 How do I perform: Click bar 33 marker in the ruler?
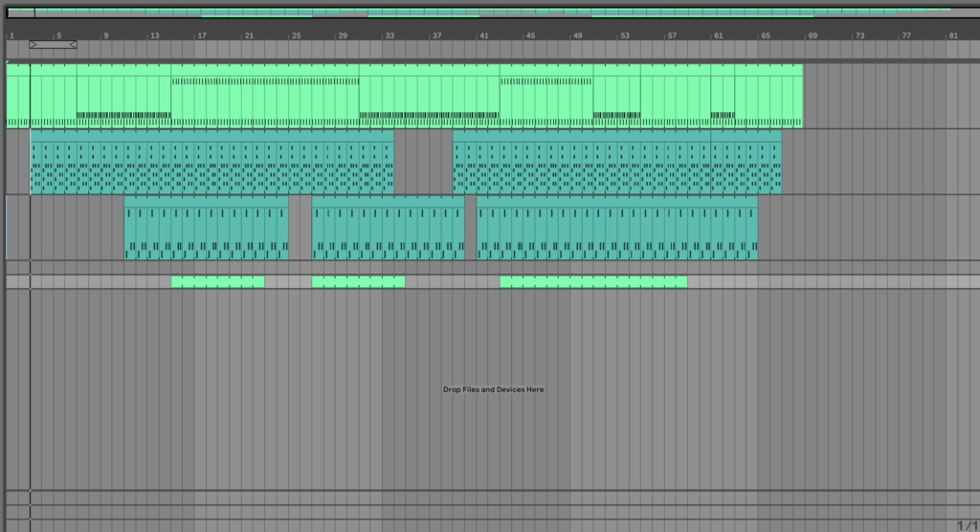pyautogui.click(x=389, y=35)
